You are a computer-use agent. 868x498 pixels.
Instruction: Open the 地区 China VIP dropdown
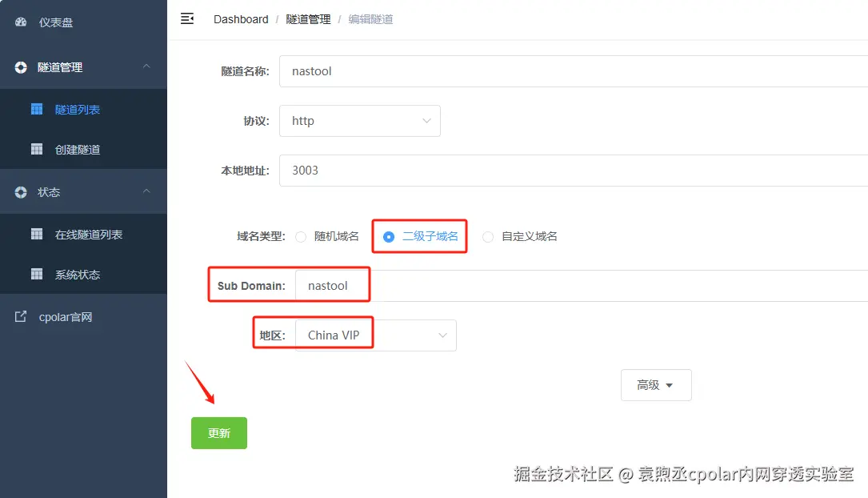[x=376, y=335]
